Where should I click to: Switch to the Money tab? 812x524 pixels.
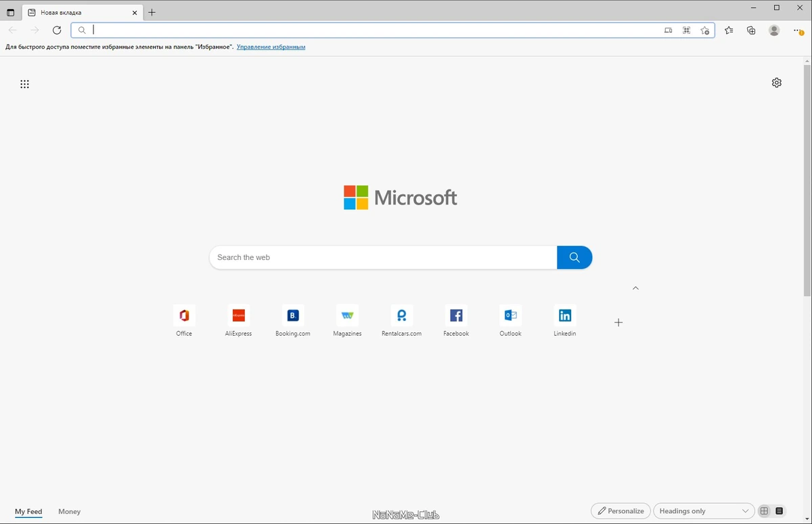click(69, 512)
